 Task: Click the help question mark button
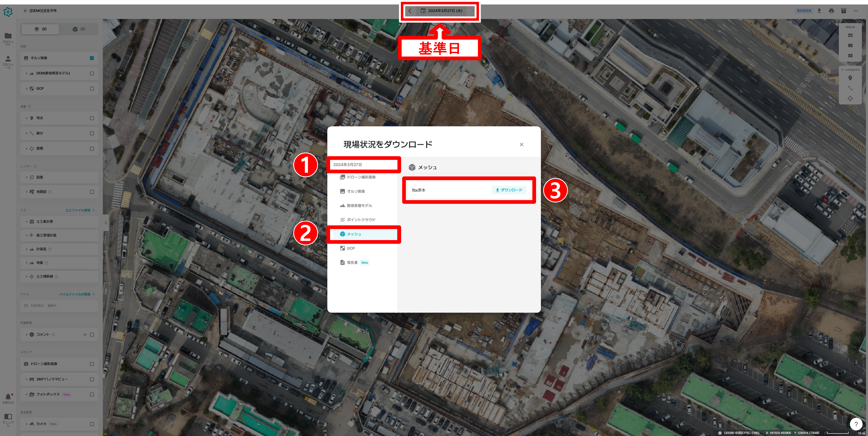click(x=856, y=424)
